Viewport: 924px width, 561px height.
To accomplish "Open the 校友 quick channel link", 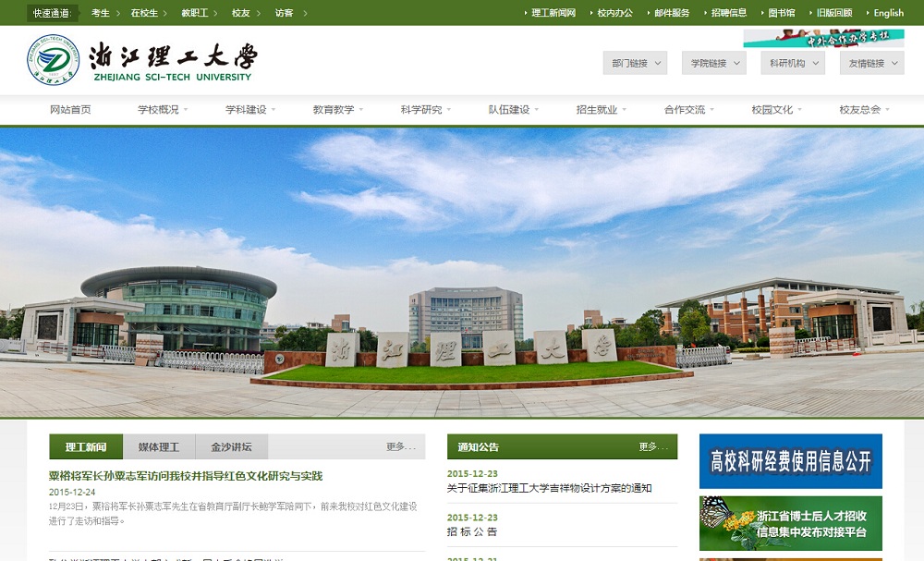I will coord(240,13).
